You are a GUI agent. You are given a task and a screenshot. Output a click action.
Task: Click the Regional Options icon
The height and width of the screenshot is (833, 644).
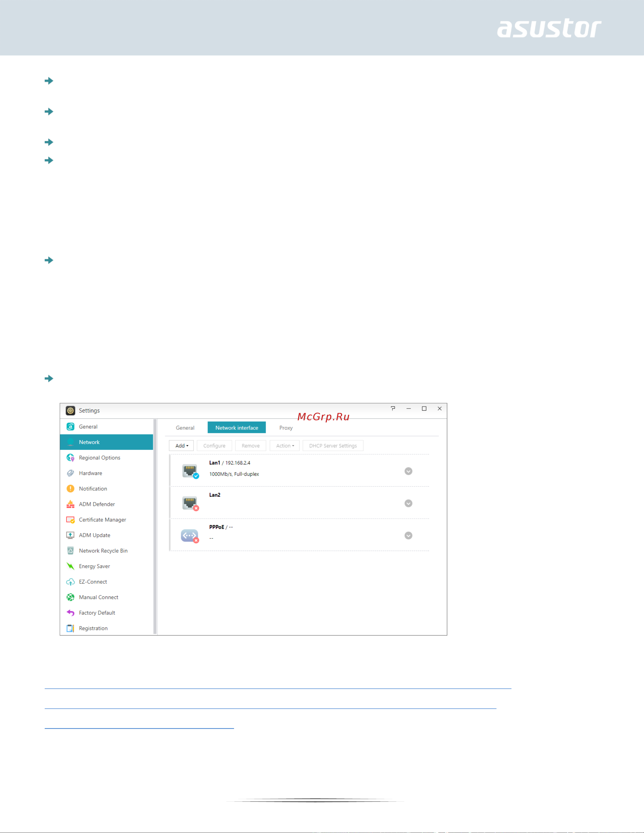[x=70, y=457]
